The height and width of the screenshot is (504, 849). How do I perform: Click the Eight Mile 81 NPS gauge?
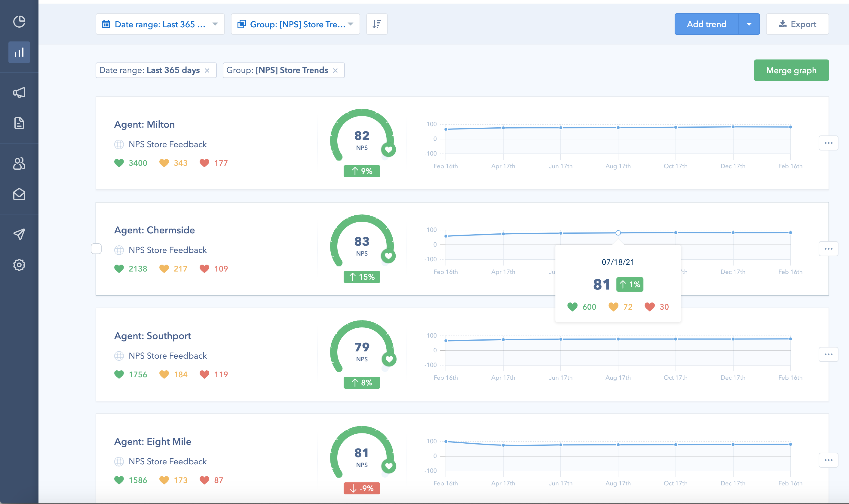362,453
